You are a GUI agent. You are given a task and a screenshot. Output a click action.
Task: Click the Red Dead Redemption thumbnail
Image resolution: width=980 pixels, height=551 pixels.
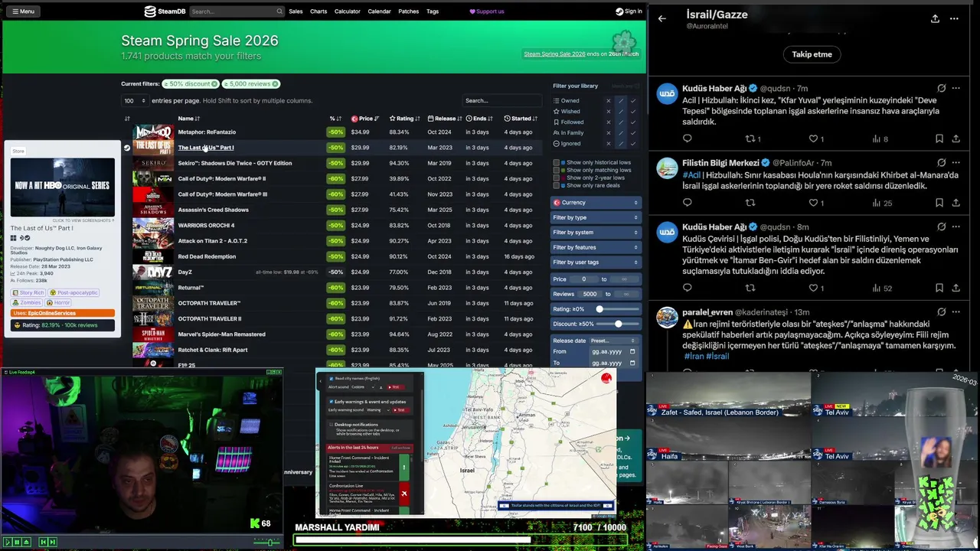point(153,256)
